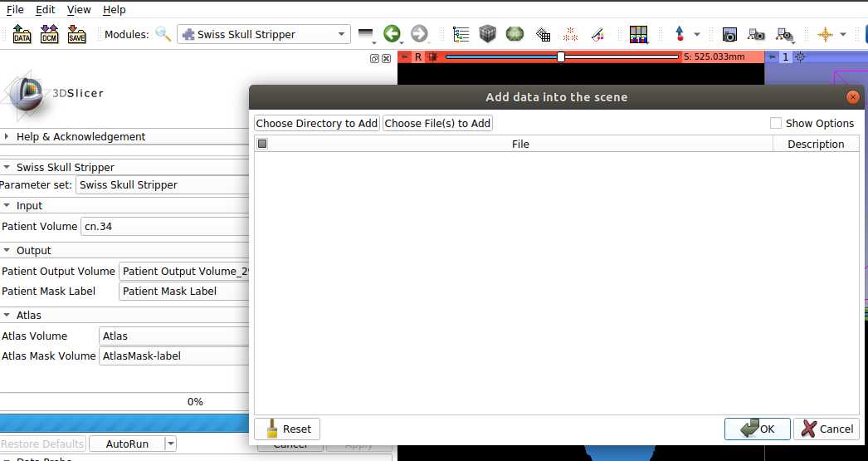
Task: Collapse the Input section
Action: (6, 205)
